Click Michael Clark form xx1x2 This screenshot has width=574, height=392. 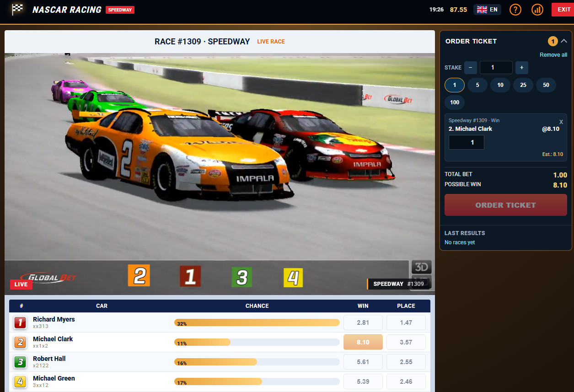[x=40, y=346]
